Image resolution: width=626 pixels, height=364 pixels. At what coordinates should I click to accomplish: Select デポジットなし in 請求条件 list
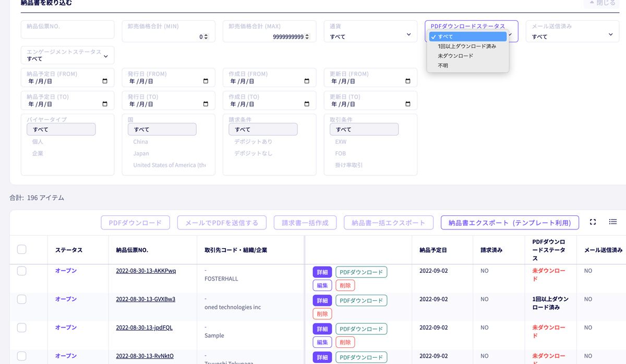(x=263, y=153)
